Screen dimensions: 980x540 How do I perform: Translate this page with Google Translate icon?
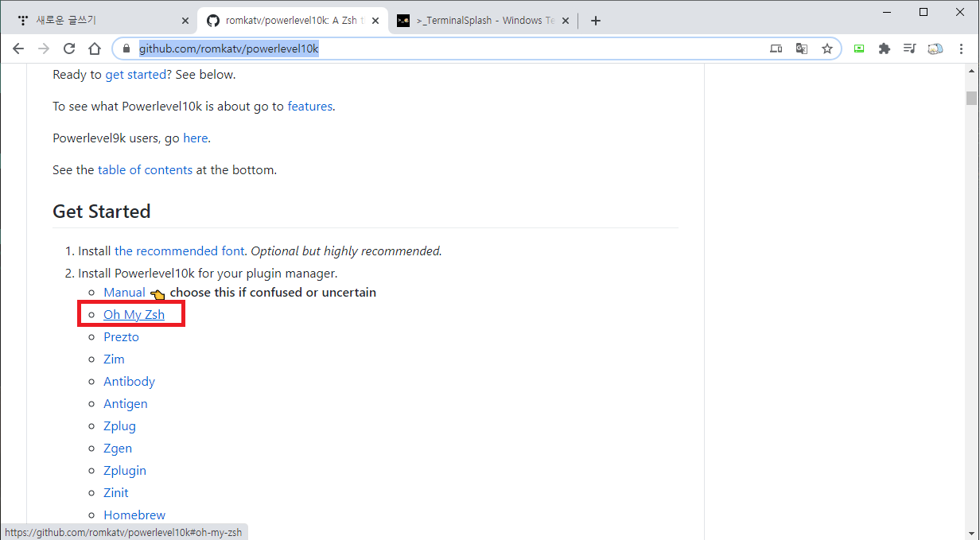point(802,49)
